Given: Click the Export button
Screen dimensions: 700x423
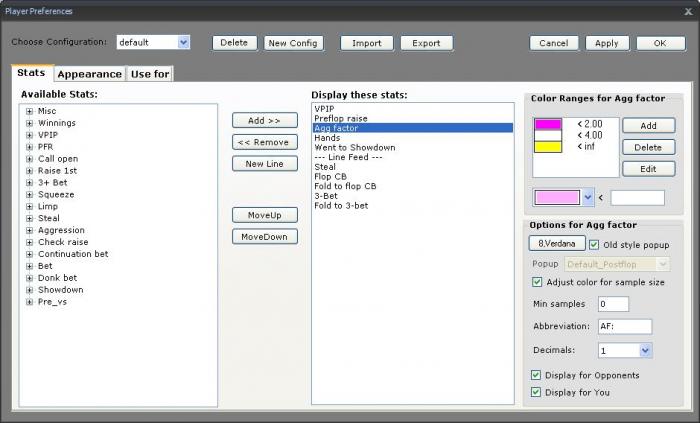Looking at the screenshot, I should point(426,43).
